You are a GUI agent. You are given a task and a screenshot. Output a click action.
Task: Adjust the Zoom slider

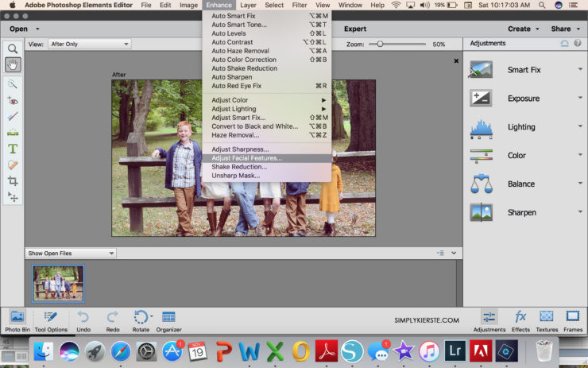380,44
